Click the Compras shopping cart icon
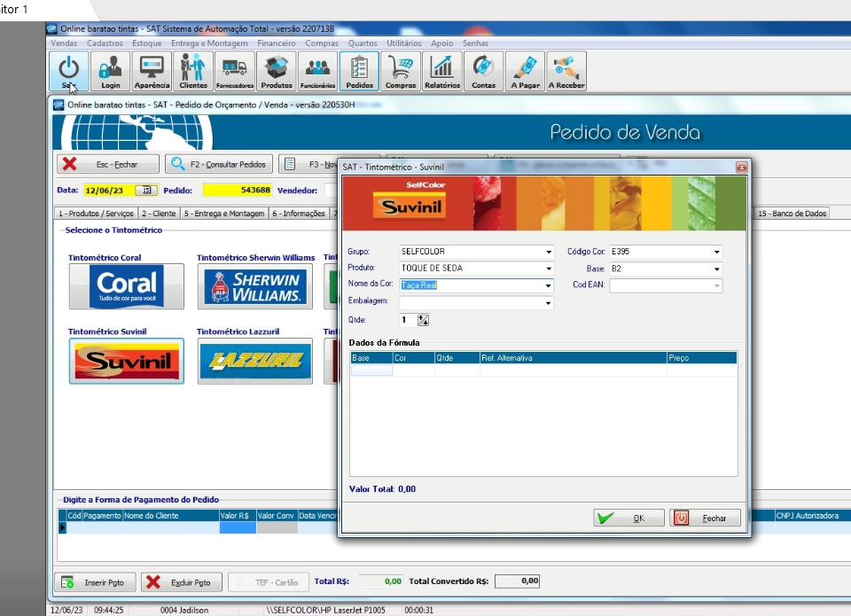This screenshot has width=851, height=616. tap(401, 71)
